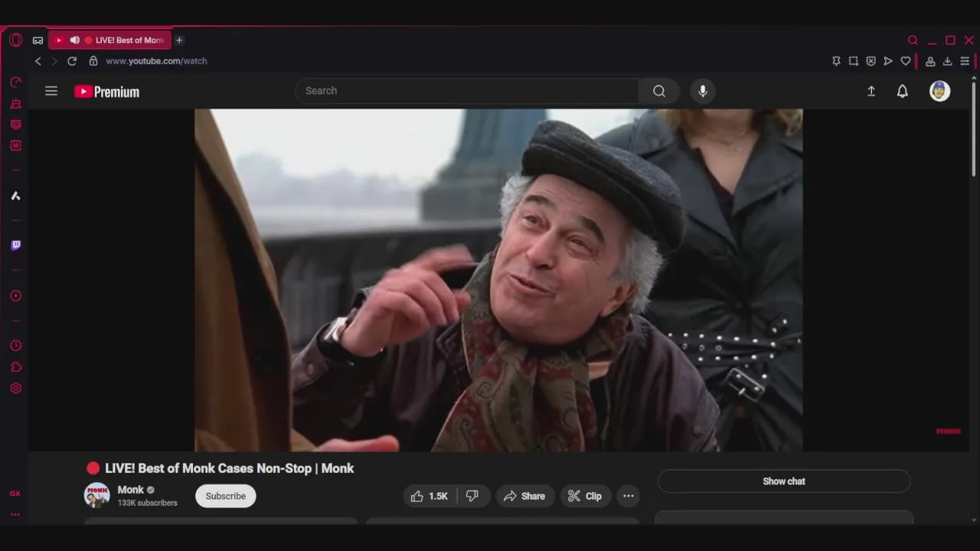Open YouTube notifications bell
This screenshot has width=980, height=551.
pyautogui.click(x=903, y=91)
